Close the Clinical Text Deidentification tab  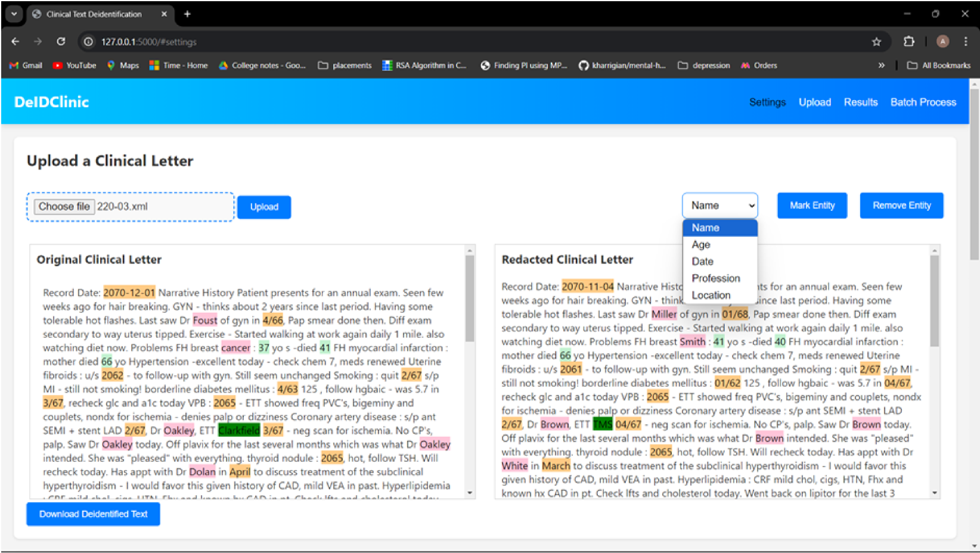(164, 14)
